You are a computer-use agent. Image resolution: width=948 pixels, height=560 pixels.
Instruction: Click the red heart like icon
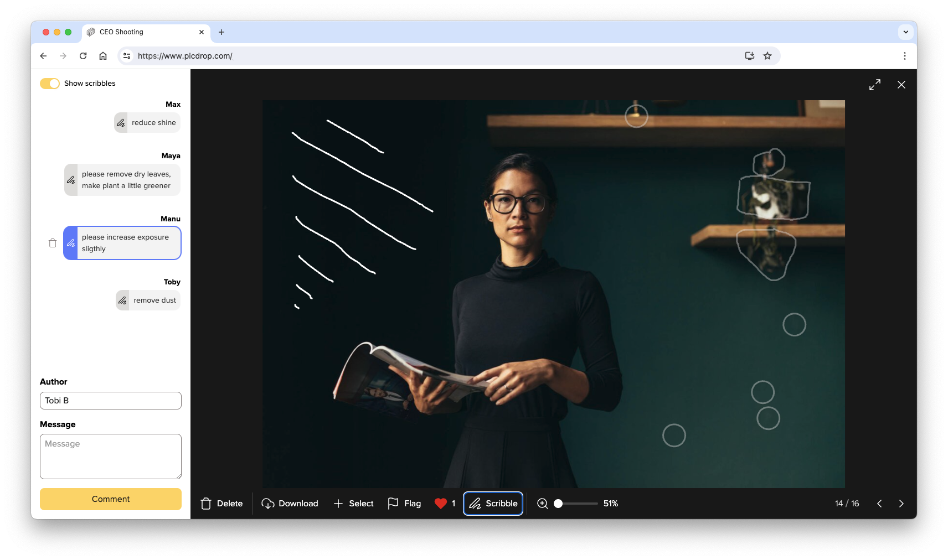441,504
